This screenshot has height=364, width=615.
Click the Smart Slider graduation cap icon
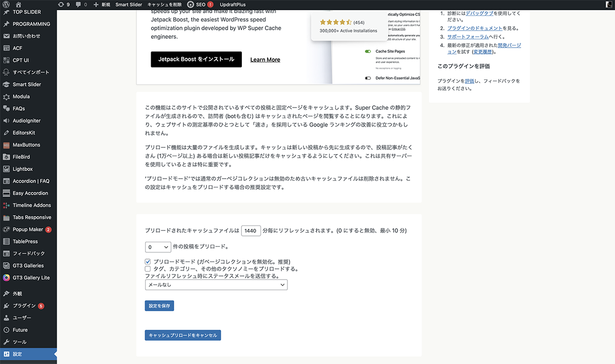[x=6, y=84]
